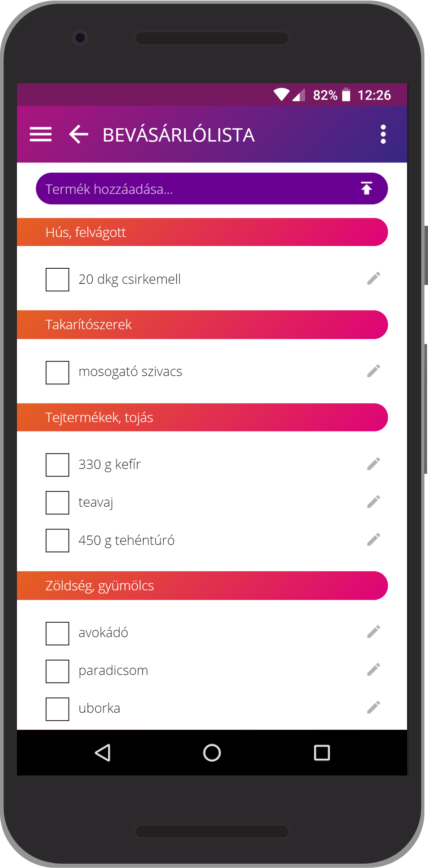Collapse the Tejtermékek, tojás section
Viewport: 428px width, 868px height.
[x=202, y=417]
